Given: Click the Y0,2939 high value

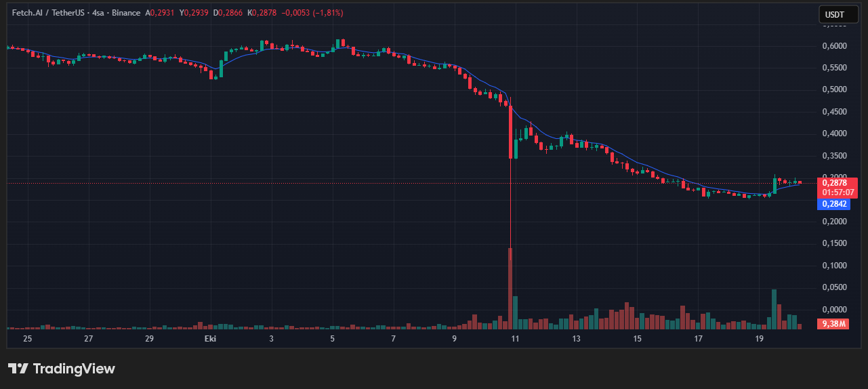Looking at the screenshot, I should pyautogui.click(x=195, y=13).
